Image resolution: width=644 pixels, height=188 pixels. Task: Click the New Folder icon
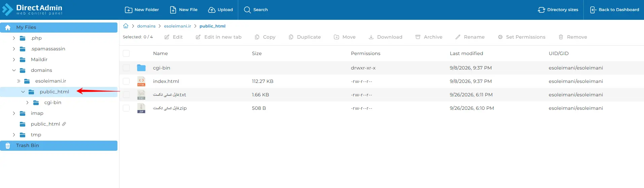pyautogui.click(x=128, y=10)
